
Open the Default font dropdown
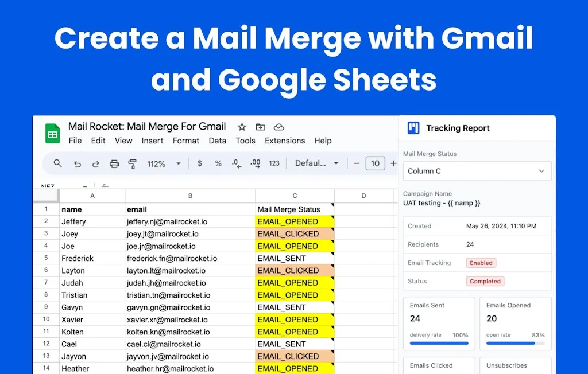coord(316,163)
